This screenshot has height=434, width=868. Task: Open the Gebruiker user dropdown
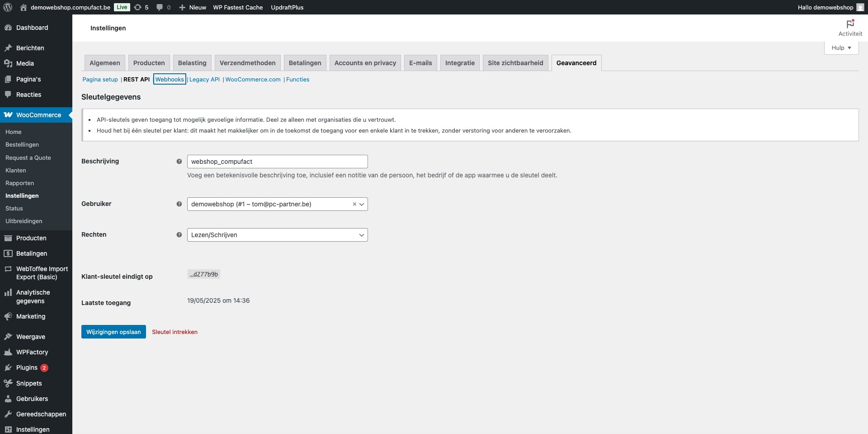point(278,204)
